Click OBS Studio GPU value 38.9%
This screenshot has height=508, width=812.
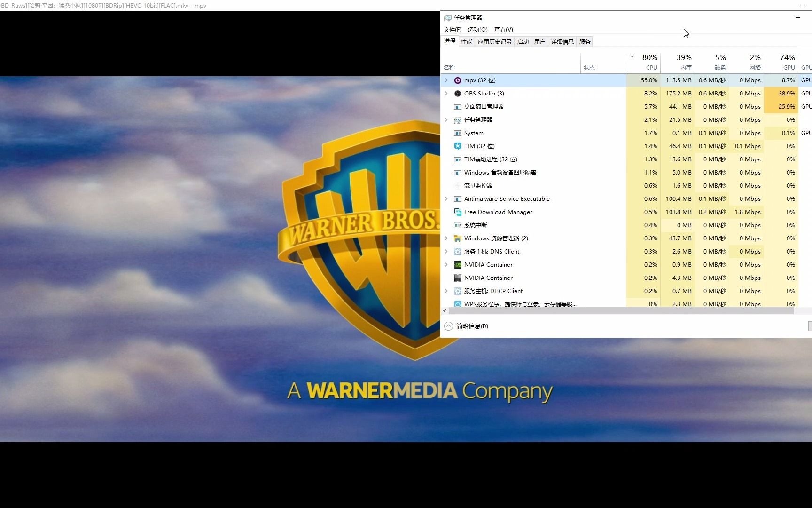786,94
